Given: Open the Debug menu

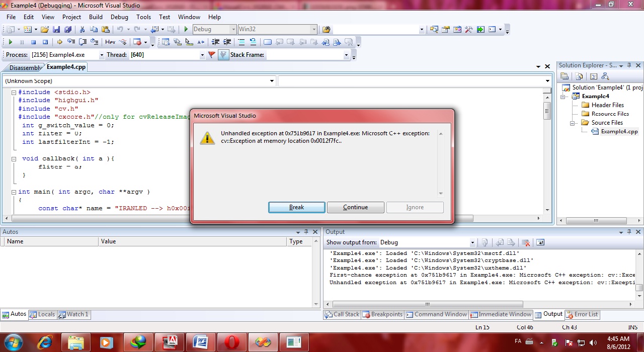Looking at the screenshot, I should pos(119,17).
